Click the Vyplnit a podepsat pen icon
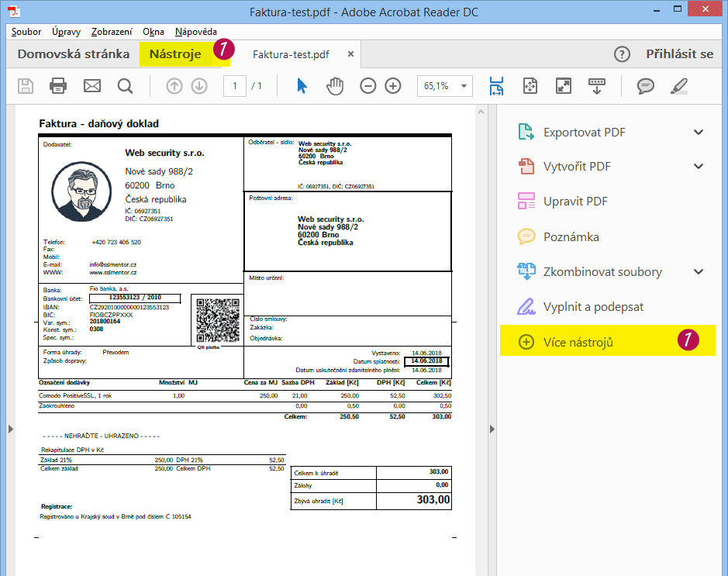This screenshot has width=728, height=576. coord(526,306)
